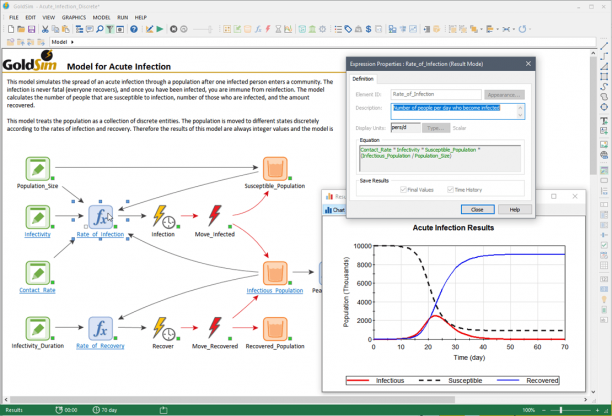
Task: Open the dollar sign currency icon
Action: (x=368, y=29)
